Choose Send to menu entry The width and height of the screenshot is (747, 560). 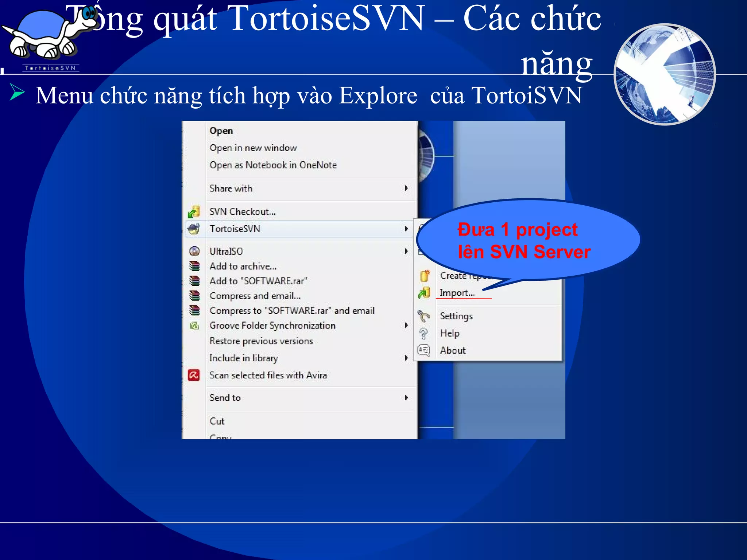pyautogui.click(x=225, y=398)
